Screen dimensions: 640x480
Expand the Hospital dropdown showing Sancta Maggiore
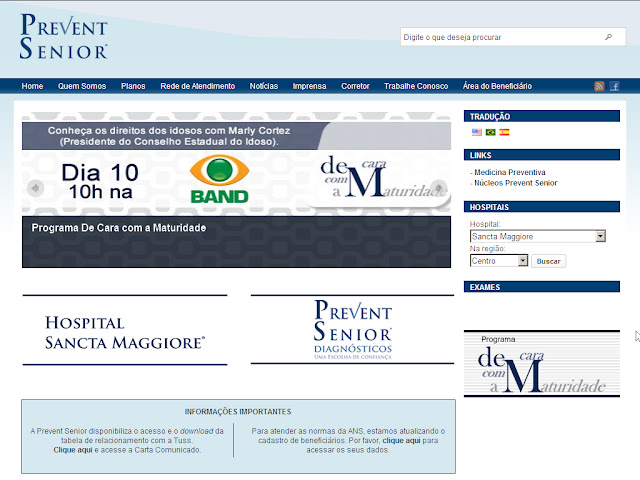click(x=538, y=236)
